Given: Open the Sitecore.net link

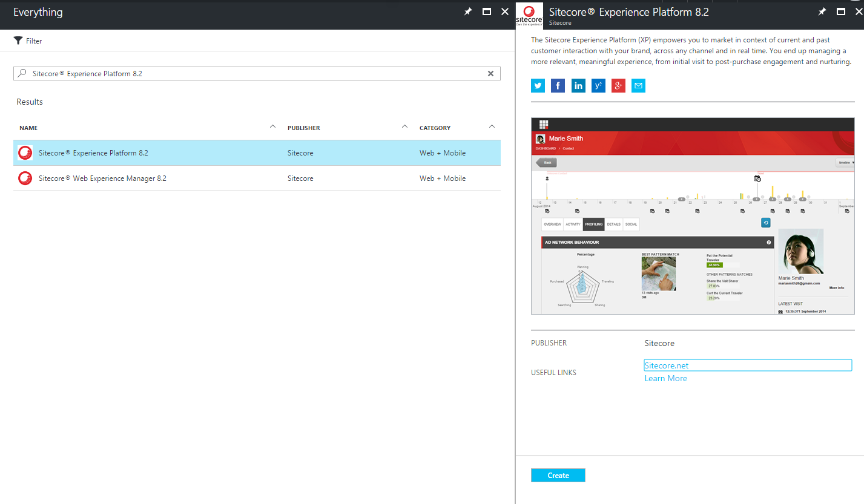Looking at the screenshot, I should click(667, 365).
